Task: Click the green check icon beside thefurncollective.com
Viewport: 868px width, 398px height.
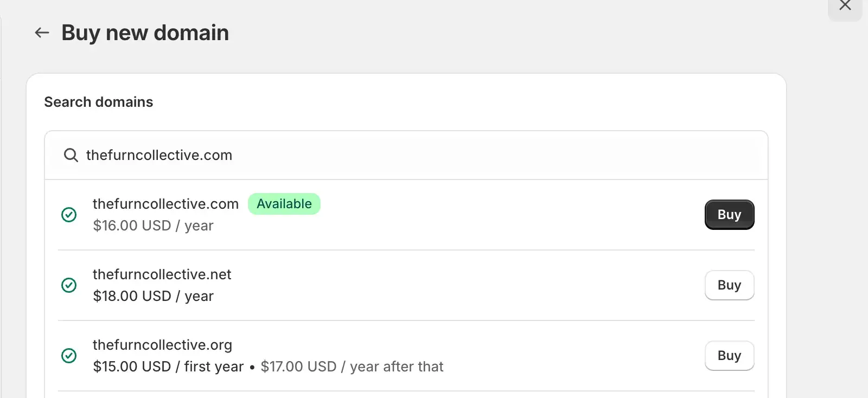Action: 69,215
